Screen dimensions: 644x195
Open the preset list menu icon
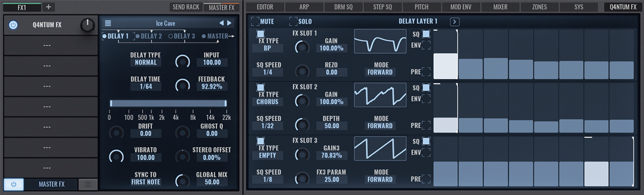coord(108,23)
